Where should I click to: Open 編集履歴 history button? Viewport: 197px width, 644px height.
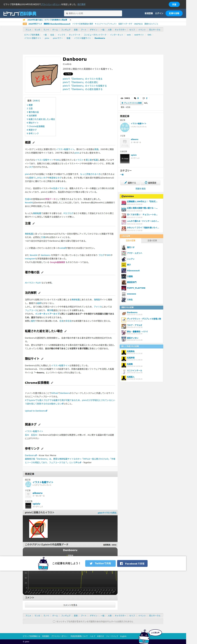click(150, 183)
